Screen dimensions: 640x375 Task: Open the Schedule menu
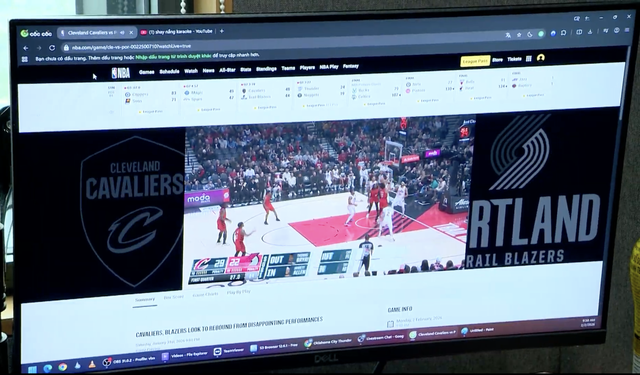pyautogui.click(x=169, y=71)
